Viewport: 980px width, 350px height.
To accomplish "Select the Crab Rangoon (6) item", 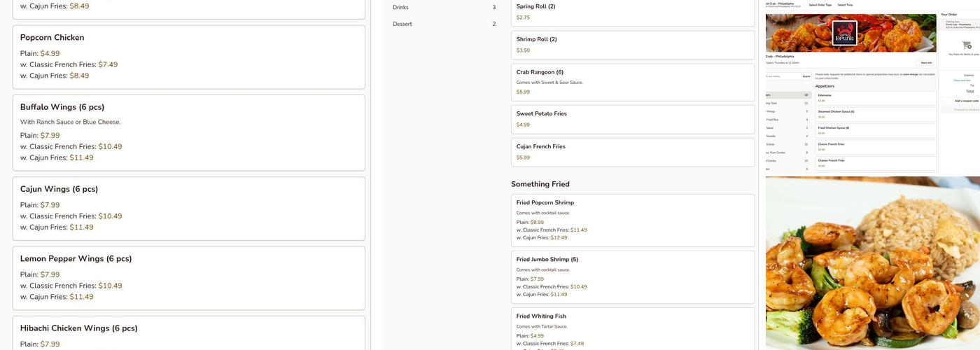I will (632, 82).
